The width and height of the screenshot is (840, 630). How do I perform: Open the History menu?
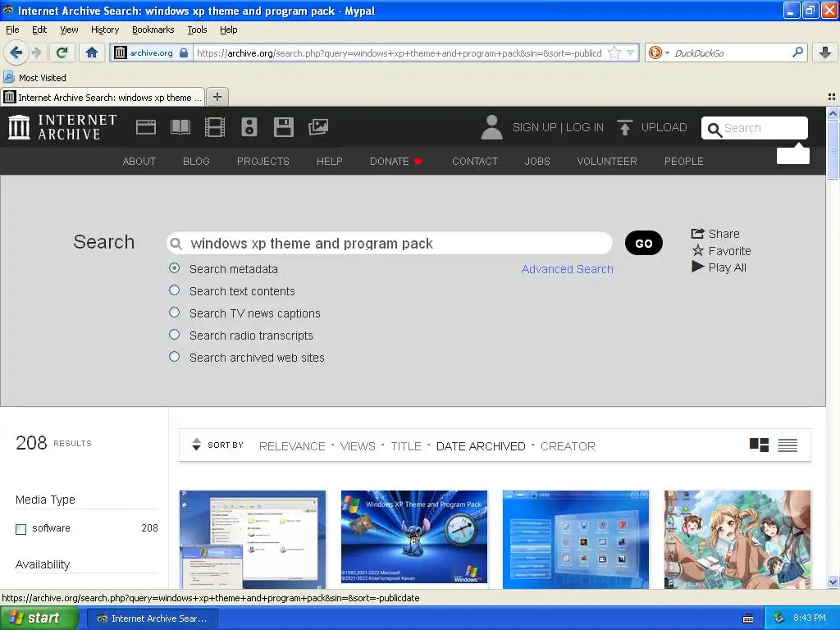pyautogui.click(x=105, y=30)
